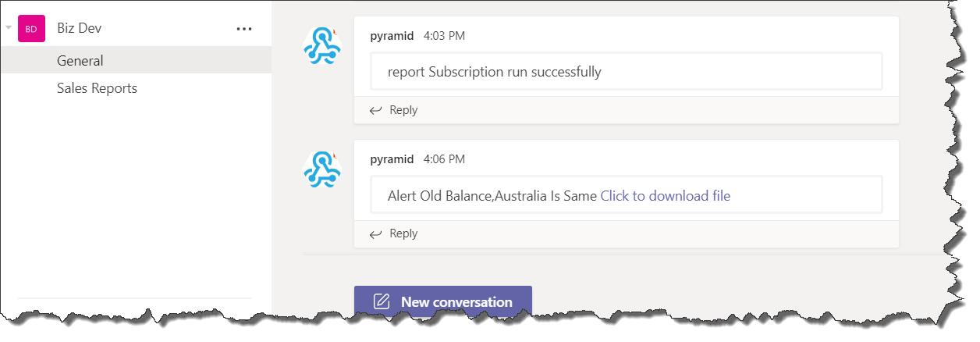This screenshot has height=342, width=980.
Task: Click reply arrow icon under subscription message
Action: (375, 111)
